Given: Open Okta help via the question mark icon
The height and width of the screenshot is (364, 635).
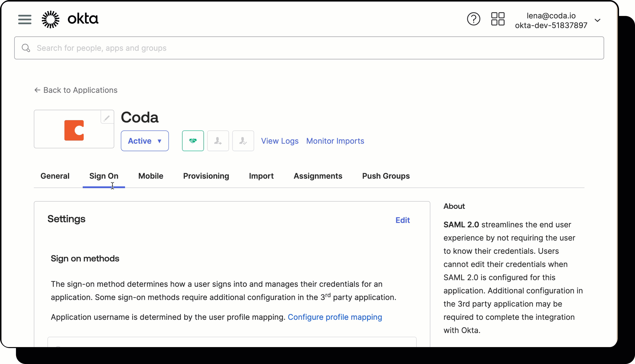Looking at the screenshot, I should 473,19.
